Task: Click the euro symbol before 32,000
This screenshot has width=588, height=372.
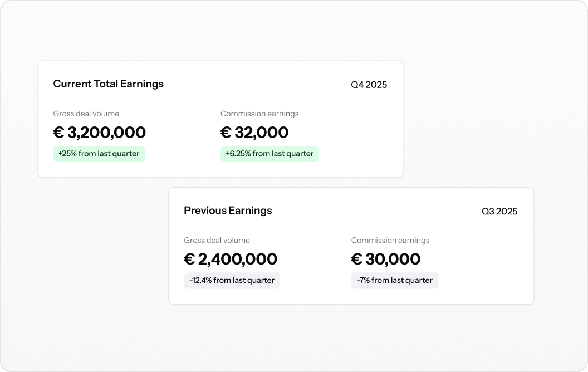Action: (226, 133)
